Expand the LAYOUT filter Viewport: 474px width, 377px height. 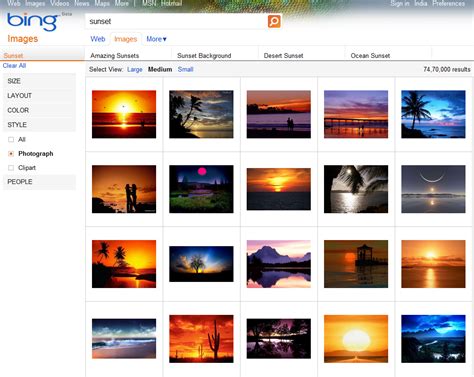tap(39, 96)
